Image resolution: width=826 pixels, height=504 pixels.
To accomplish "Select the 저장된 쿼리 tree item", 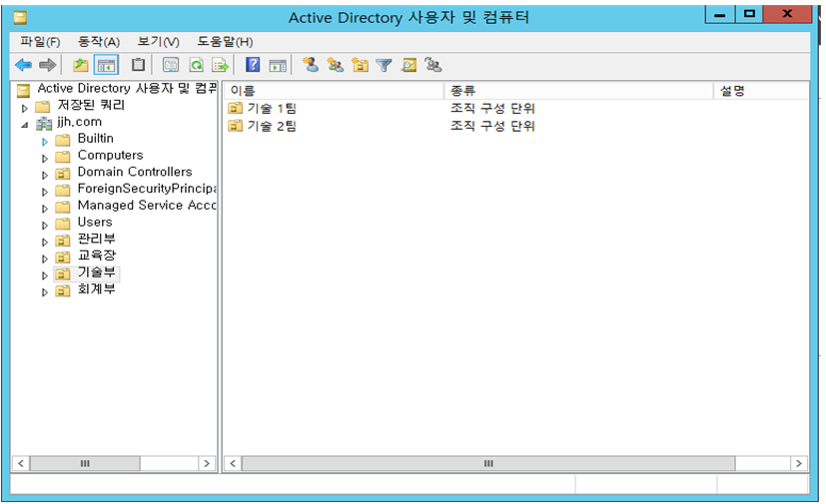I will pyautogui.click(x=91, y=105).
